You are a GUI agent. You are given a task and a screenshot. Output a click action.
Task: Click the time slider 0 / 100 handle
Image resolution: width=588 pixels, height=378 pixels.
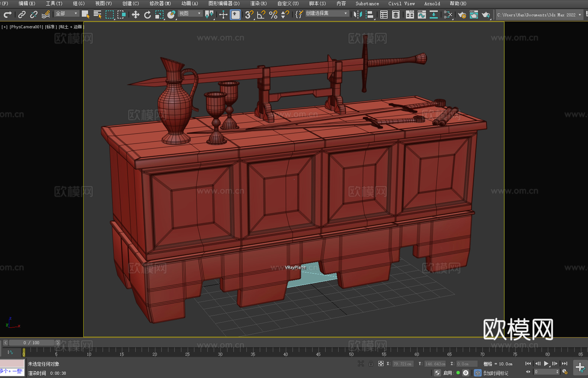coord(31,343)
